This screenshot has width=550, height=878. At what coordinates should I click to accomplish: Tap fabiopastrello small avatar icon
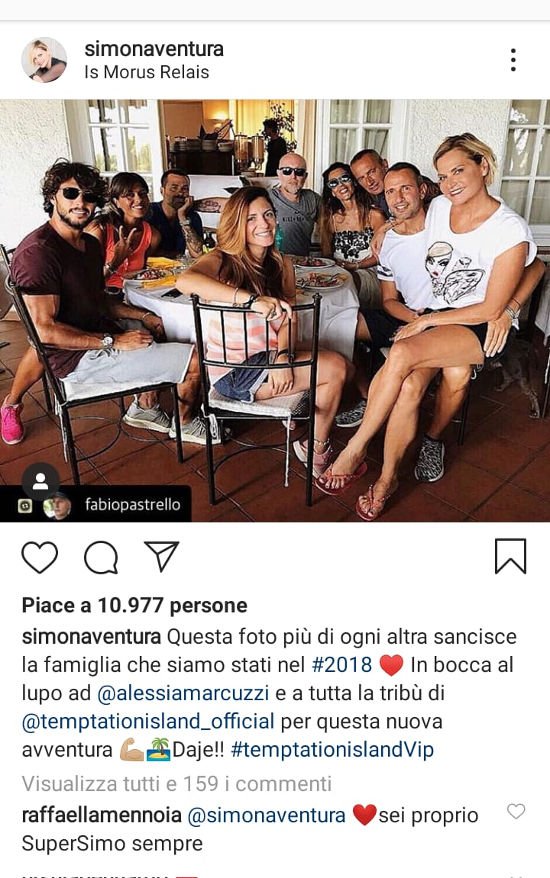click(58, 506)
